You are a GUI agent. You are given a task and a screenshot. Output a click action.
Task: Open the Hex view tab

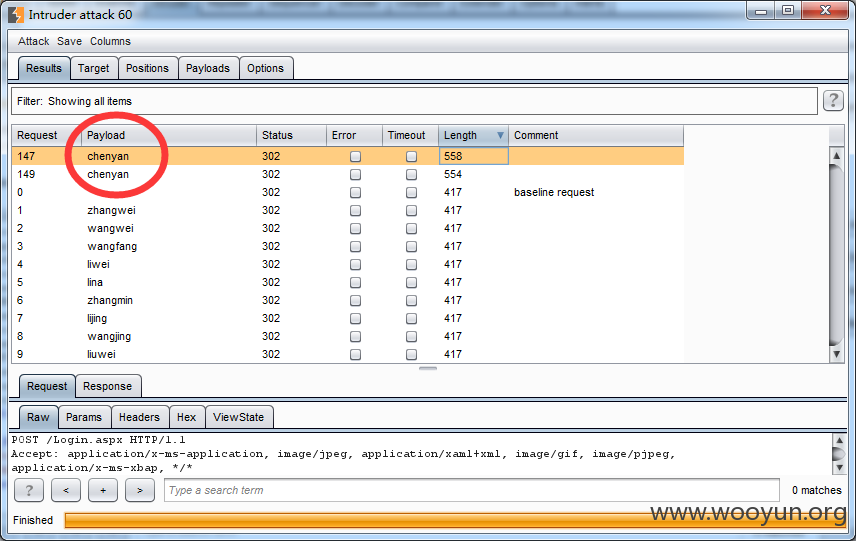click(186, 417)
